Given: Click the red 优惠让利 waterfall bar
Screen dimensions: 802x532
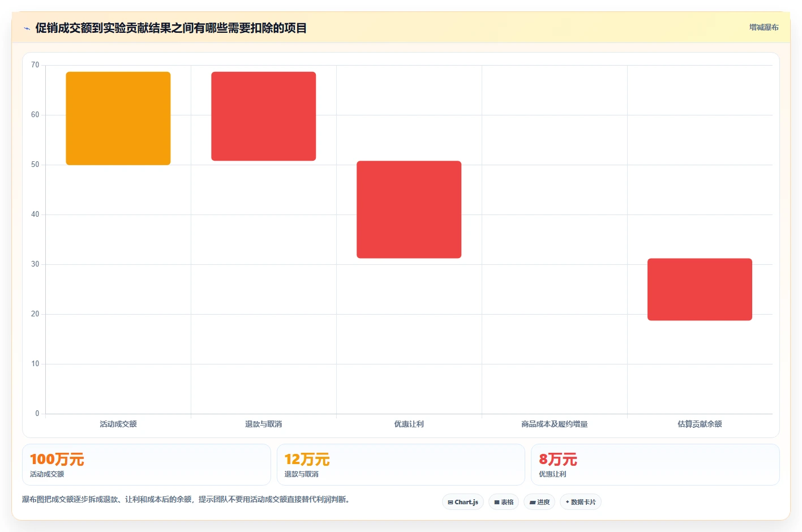Looking at the screenshot, I should 409,209.
